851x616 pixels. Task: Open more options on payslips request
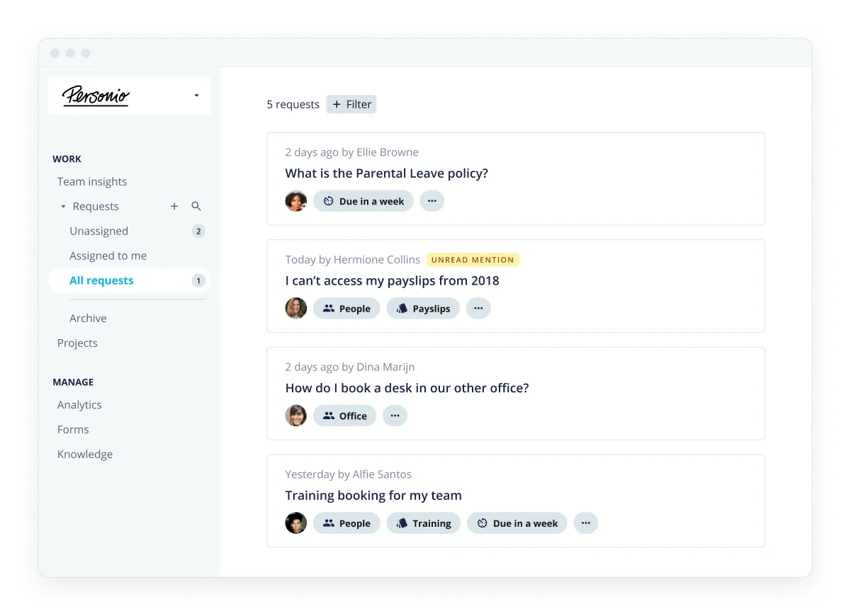[x=478, y=308]
